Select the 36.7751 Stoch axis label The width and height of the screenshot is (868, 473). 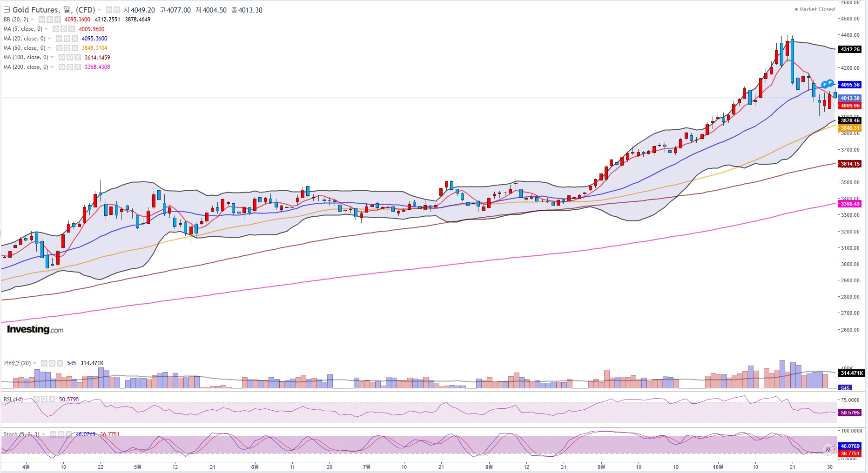[850, 453]
